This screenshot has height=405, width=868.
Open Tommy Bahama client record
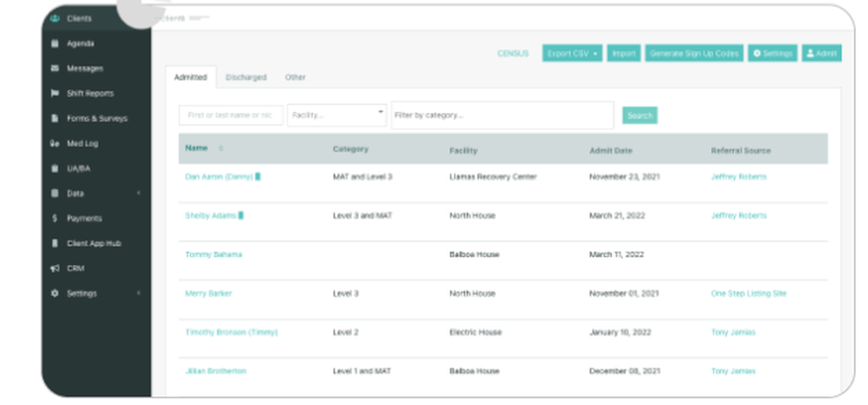[214, 254]
